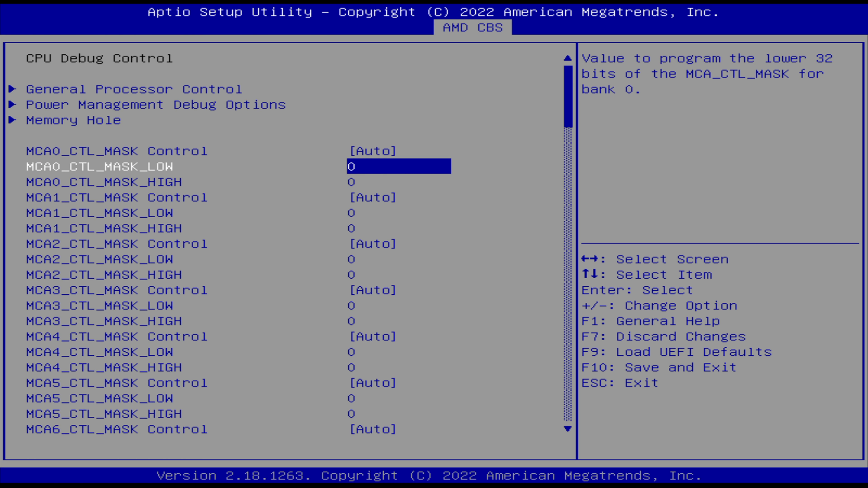Image resolution: width=868 pixels, height=488 pixels.
Task: Click the F7: Discard Changes hint
Action: pyautogui.click(x=664, y=336)
